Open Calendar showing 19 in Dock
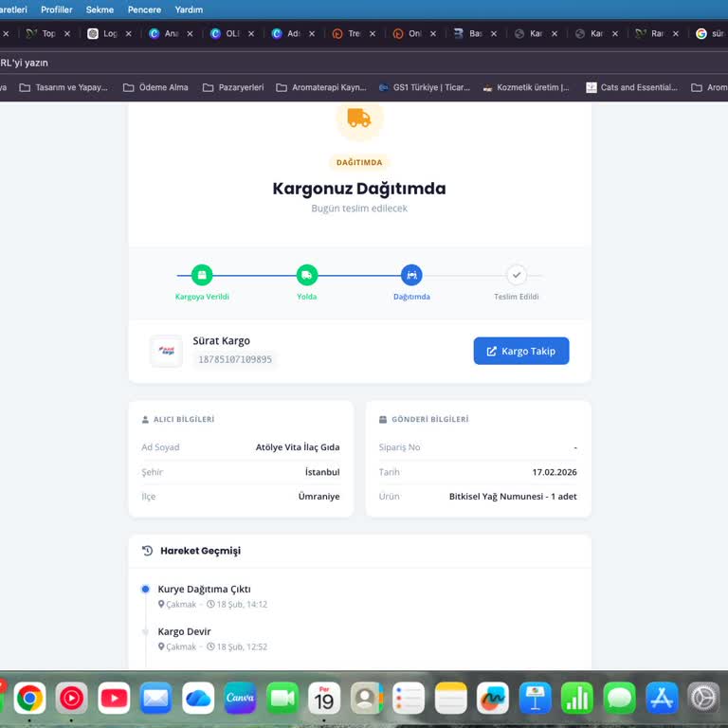Screen dimensions: 728x728 pyautogui.click(x=324, y=698)
